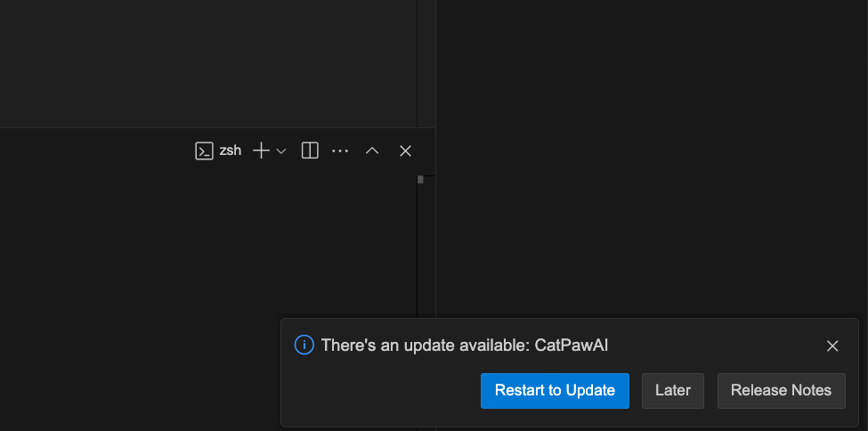Close the terminal panel
The width and height of the screenshot is (868, 431).
click(x=405, y=151)
